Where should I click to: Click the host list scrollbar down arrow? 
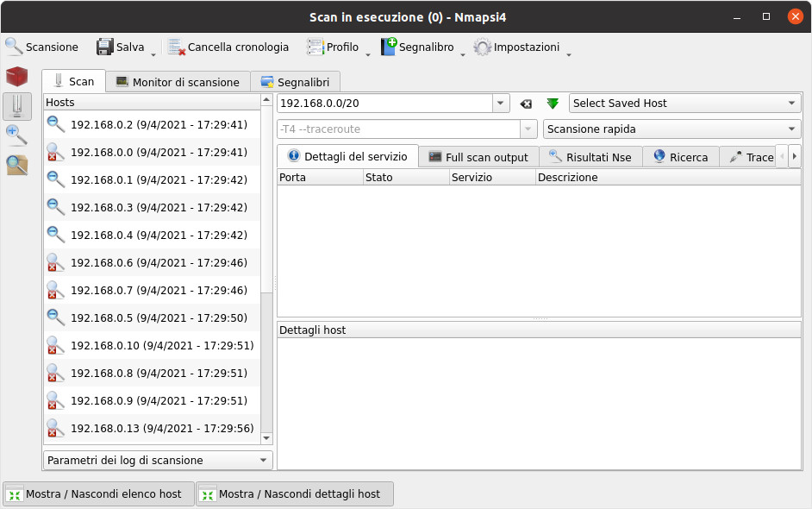pyautogui.click(x=266, y=438)
